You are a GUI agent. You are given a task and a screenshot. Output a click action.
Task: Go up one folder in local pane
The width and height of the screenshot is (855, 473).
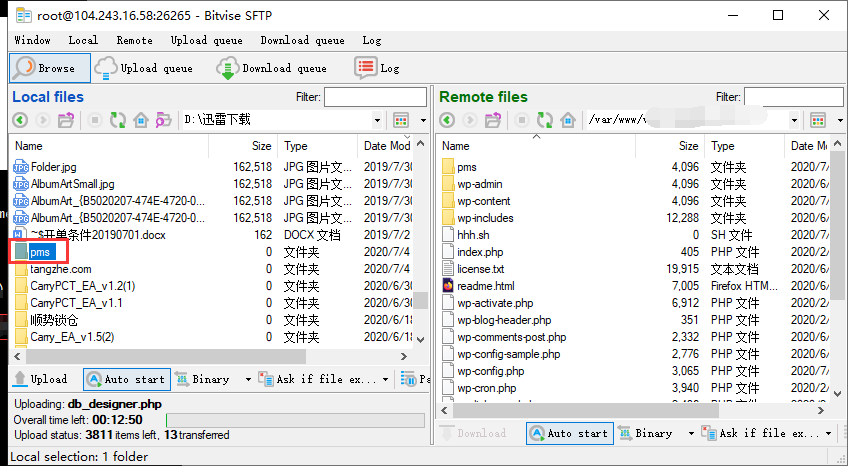coord(67,120)
